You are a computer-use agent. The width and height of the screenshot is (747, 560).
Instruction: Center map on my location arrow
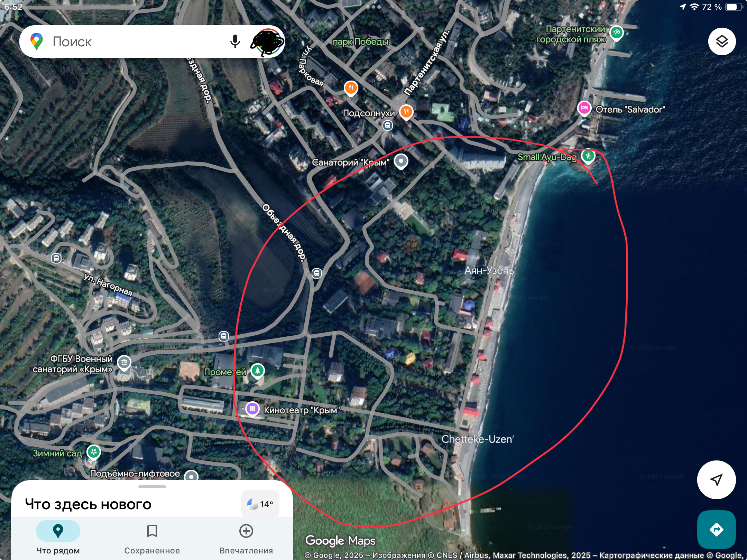(x=716, y=479)
